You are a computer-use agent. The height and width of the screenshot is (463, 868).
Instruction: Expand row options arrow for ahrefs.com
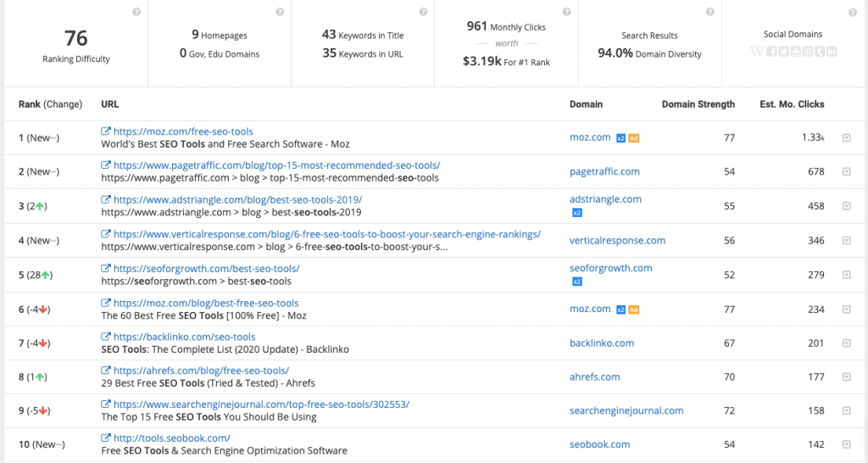click(x=847, y=377)
